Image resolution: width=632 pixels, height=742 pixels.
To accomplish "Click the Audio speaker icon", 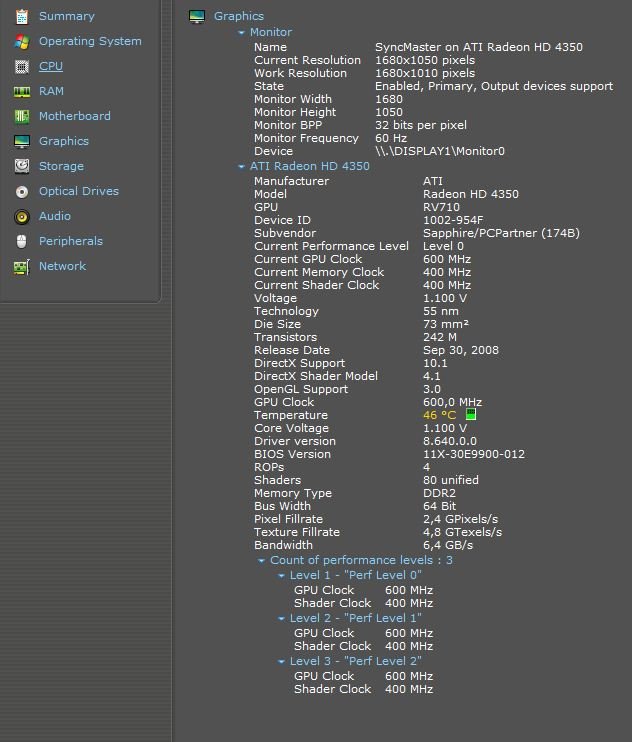I will pyautogui.click(x=21, y=216).
